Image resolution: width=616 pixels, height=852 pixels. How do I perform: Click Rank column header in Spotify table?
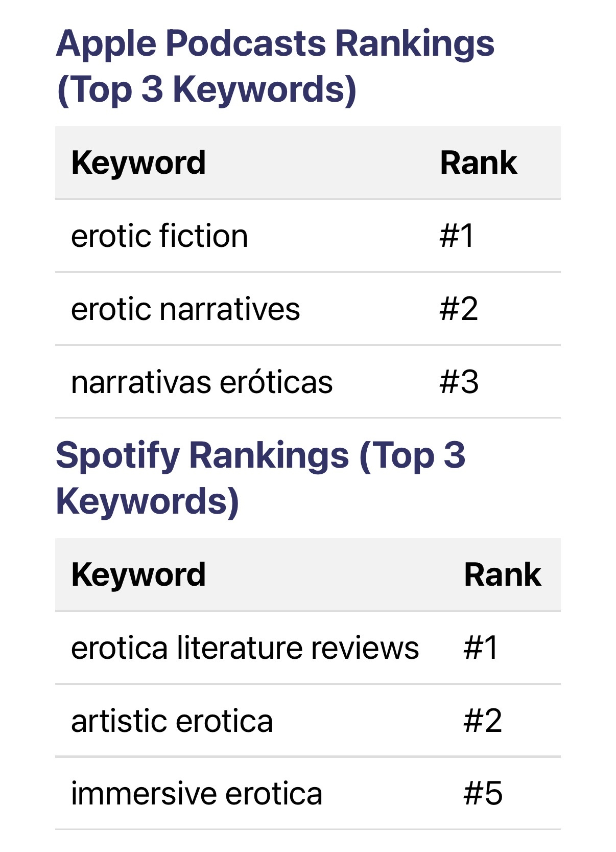(502, 574)
